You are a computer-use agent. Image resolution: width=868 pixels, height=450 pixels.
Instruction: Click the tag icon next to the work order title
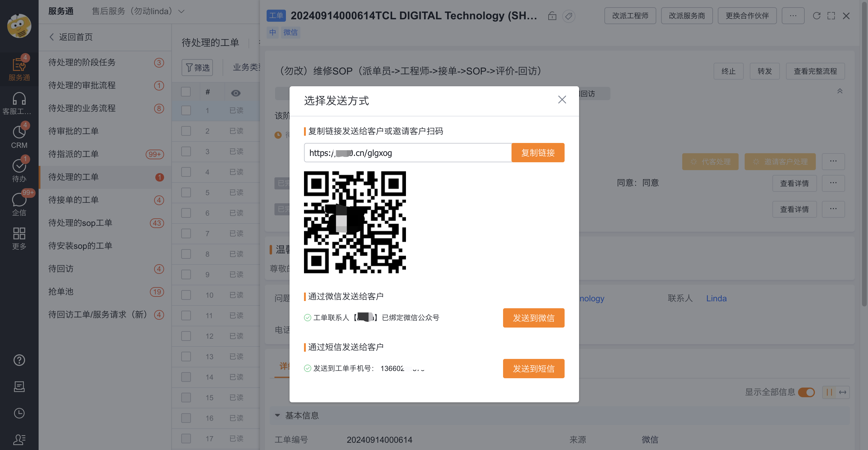click(x=569, y=16)
